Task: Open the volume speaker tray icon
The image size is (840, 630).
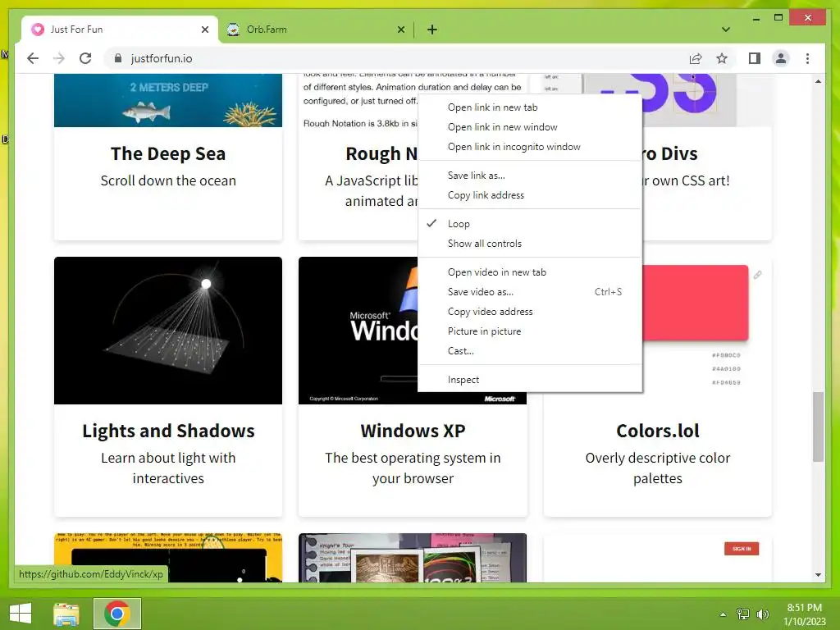Action: (762, 614)
